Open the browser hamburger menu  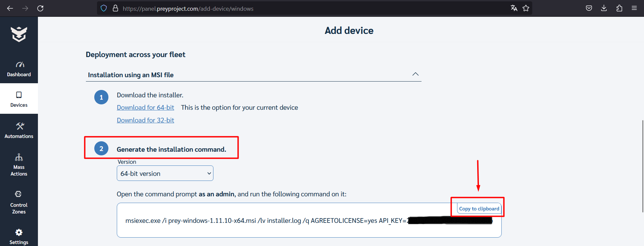click(635, 8)
